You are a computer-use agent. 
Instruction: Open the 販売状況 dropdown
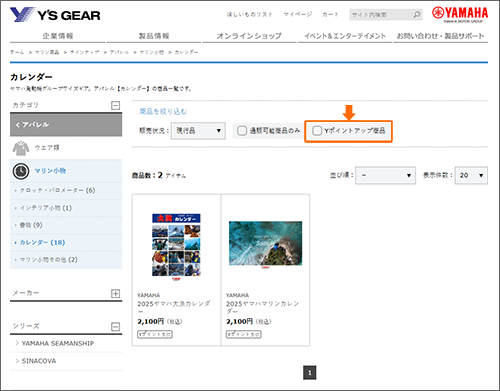click(198, 131)
